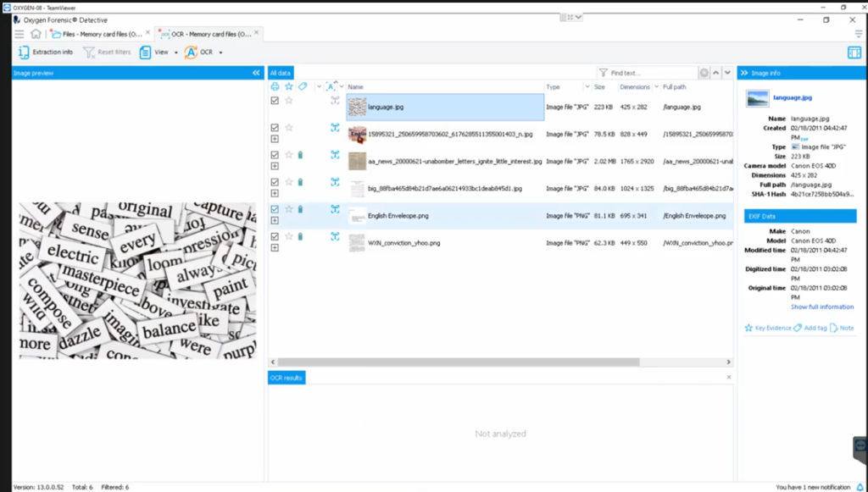Image resolution: width=868 pixels, height=492 pixels.
Task: Click green tag icon on WXN_conviction row
Action: click(301, 236)
